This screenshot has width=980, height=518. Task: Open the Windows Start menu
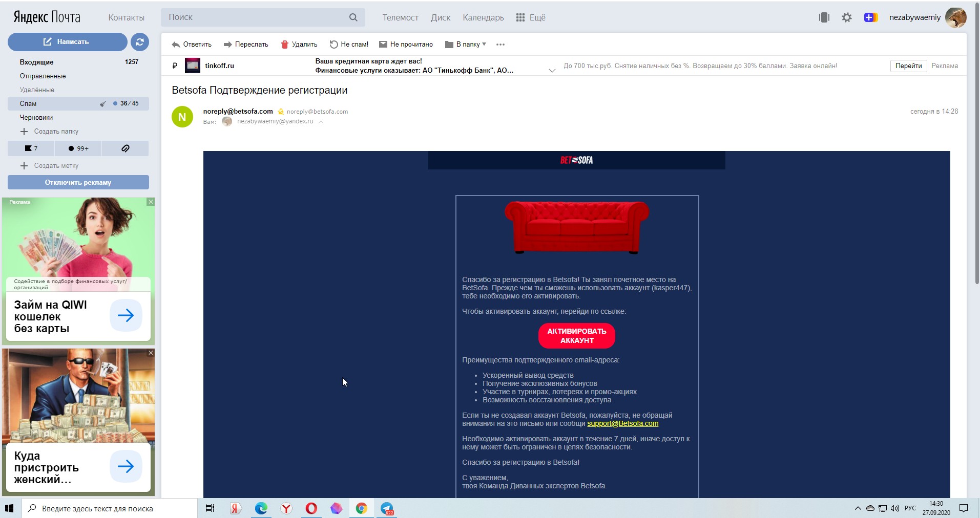coord(9,508)
